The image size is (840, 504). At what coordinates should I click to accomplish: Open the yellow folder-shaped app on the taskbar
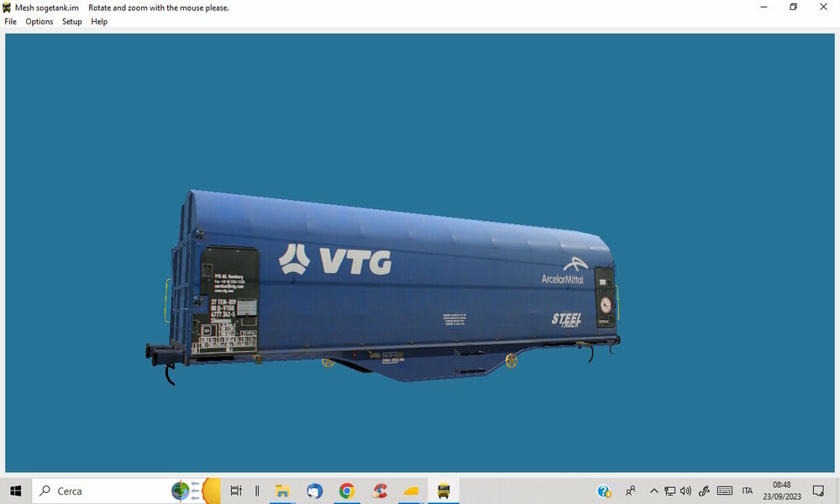point(411,491)
